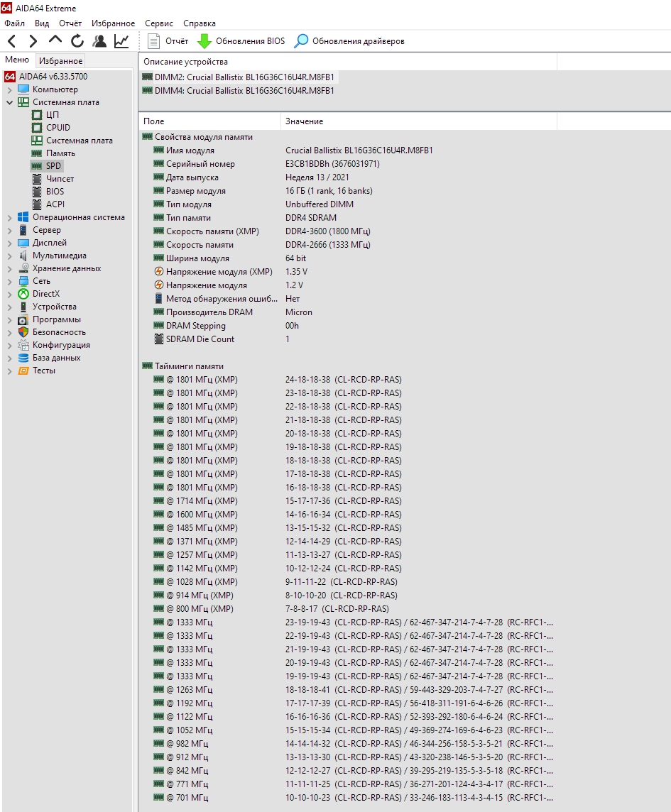Open the Отчёт report toolbar button
The height and width of the screenshot is (812, 671).
click(x=168, y=41)
